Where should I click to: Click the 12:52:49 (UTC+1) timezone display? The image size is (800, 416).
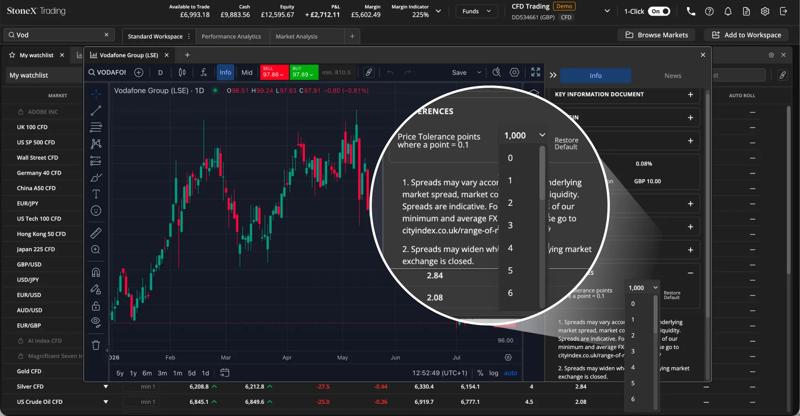440,373
